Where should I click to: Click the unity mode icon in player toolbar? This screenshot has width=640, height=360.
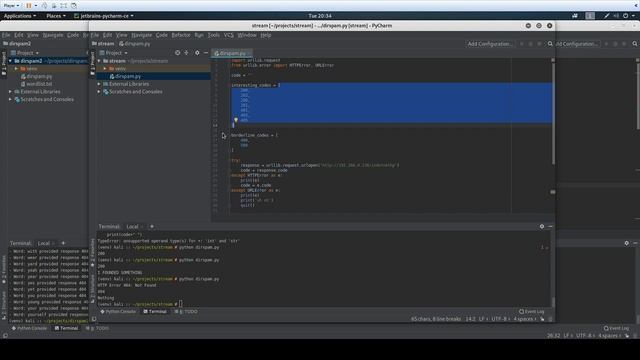pos(74,6)
